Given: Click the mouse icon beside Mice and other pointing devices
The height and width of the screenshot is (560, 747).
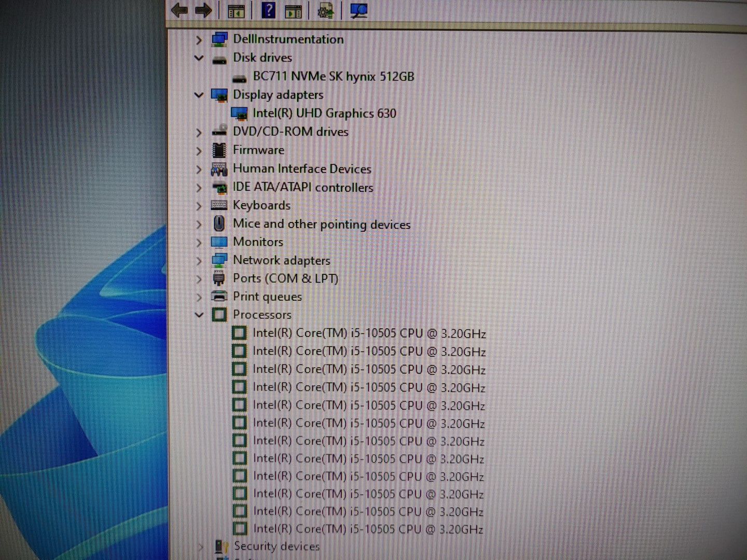Looking at the screenshot, I should (219, 223).
